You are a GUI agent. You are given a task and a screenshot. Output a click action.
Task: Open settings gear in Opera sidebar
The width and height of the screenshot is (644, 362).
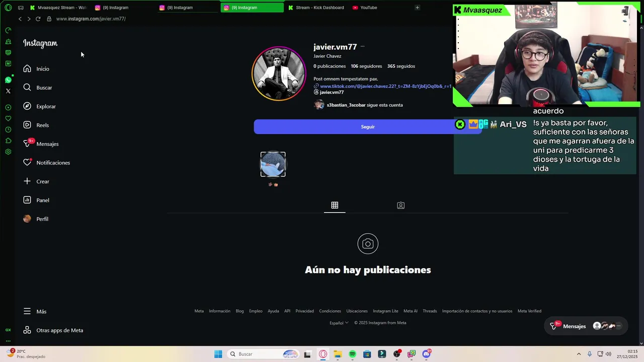click(x=8, y=152)
